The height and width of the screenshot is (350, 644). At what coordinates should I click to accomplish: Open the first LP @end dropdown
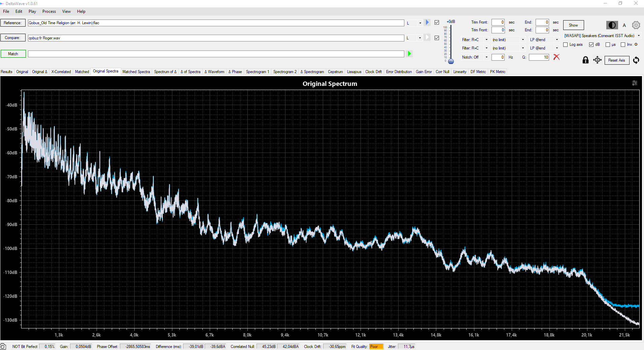point(557,40)
